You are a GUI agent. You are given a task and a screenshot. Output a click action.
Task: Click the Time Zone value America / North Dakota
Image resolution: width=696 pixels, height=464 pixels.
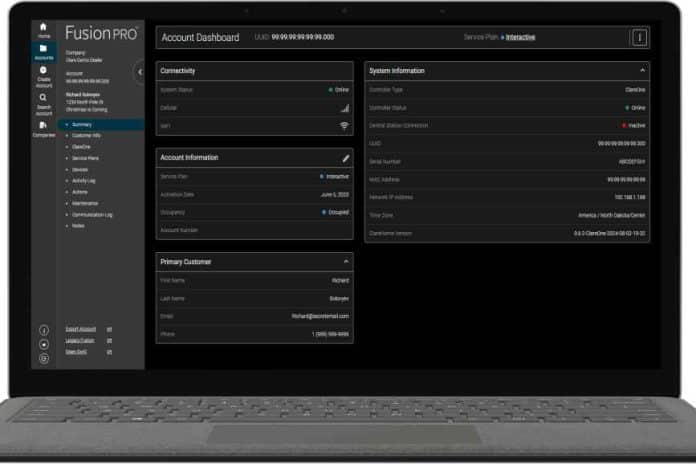coord(612,215)
